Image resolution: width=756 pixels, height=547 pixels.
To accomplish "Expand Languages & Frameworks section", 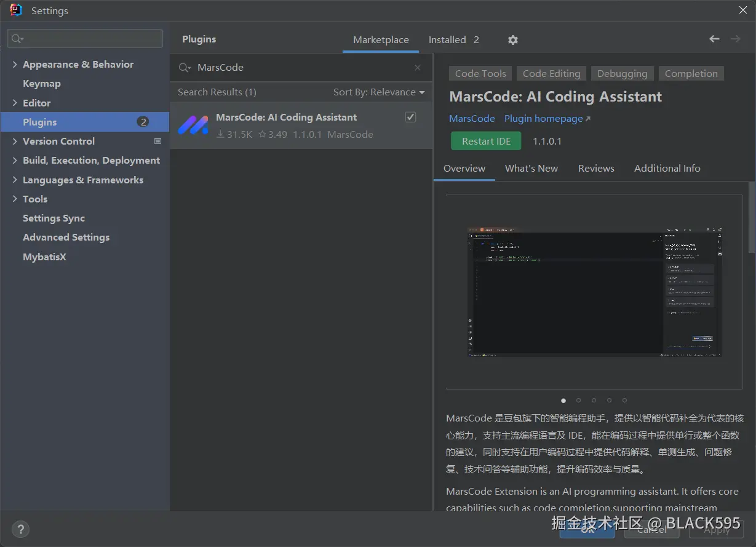I will pyautogui.click(x=15, y=180).
